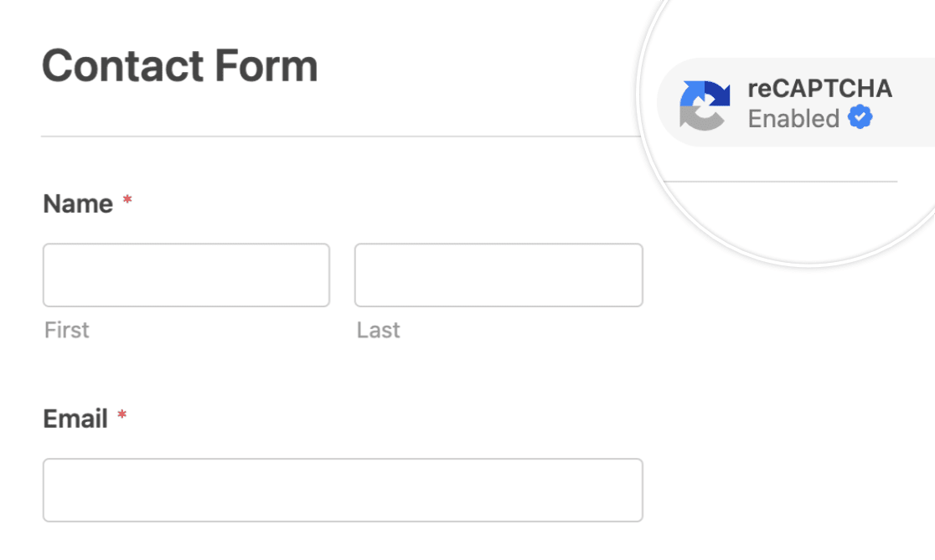Click empty area inside magnified circle below divider
The height and width of the screenshot is (560, 935).
click(x=788, y=218)
